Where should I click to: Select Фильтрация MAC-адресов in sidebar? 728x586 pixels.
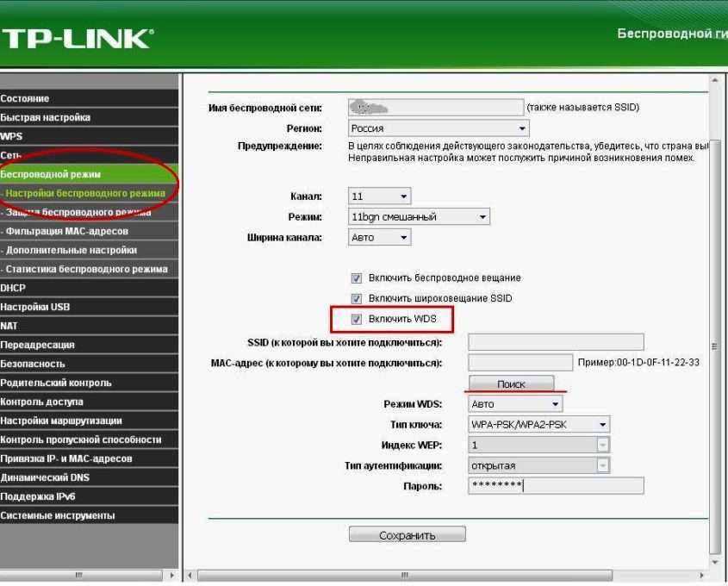pyautogui.click(x=67, y=231)
